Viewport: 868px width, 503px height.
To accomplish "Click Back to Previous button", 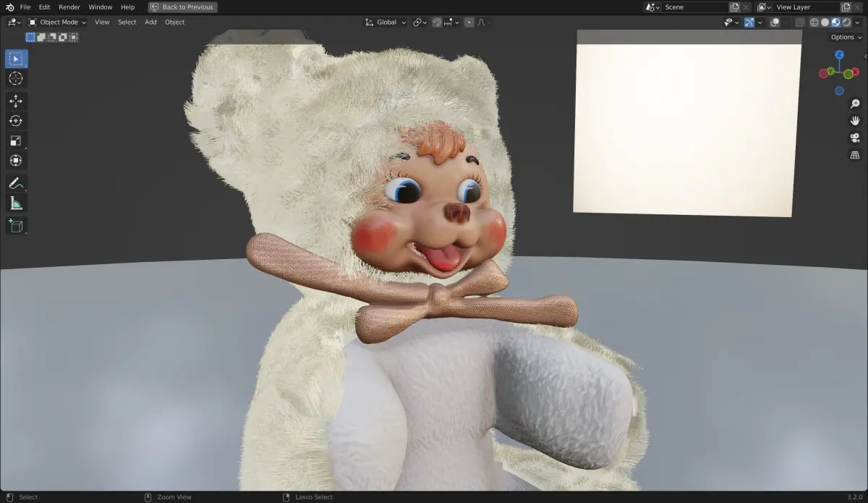I will coord(182,7).
